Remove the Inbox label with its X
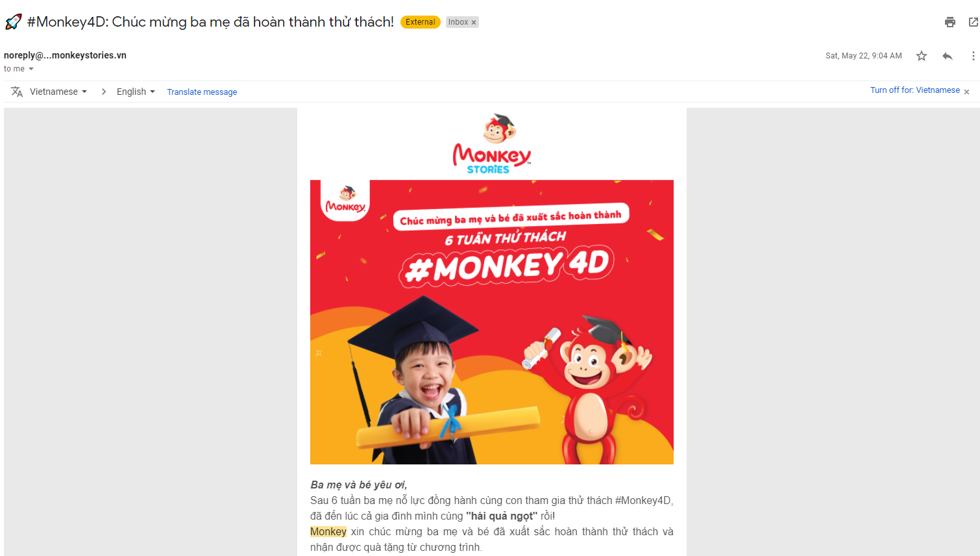 tap(474, 22)
